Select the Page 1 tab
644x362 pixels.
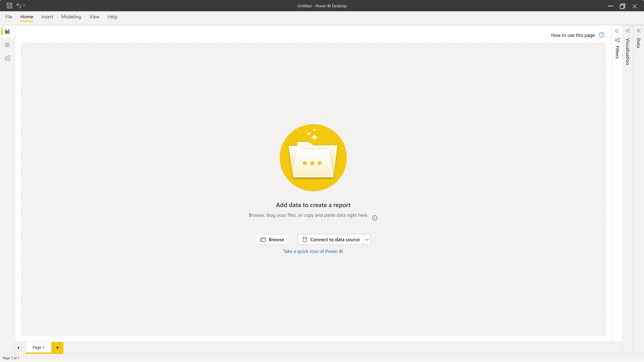pos(38,348)
